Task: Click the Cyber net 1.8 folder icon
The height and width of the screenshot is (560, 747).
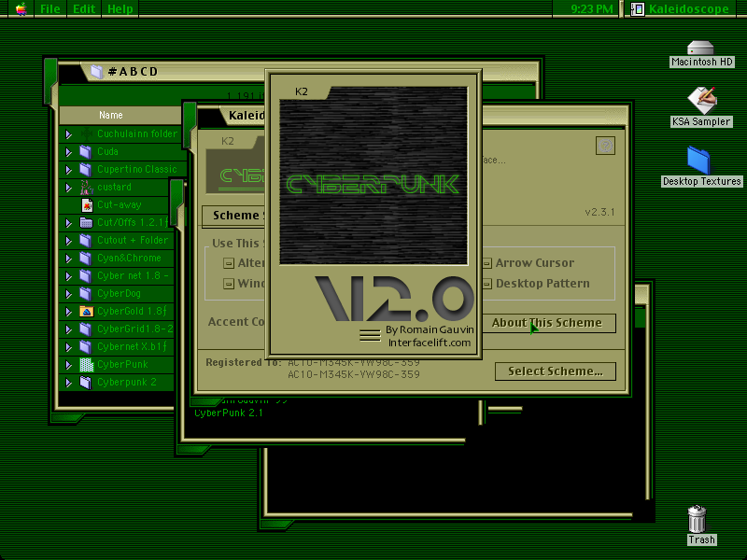Action: point(86,275)
